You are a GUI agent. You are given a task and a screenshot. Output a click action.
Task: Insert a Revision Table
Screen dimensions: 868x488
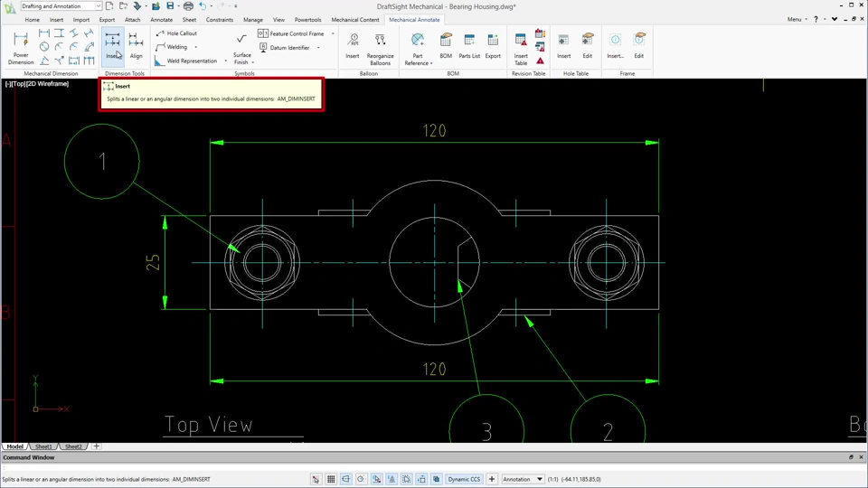click(x=521, y=49)
